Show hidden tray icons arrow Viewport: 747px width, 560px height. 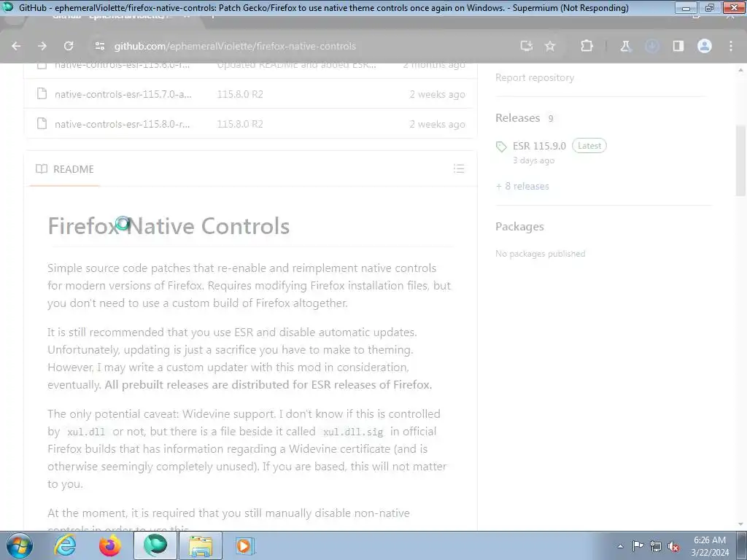[620, 546]
